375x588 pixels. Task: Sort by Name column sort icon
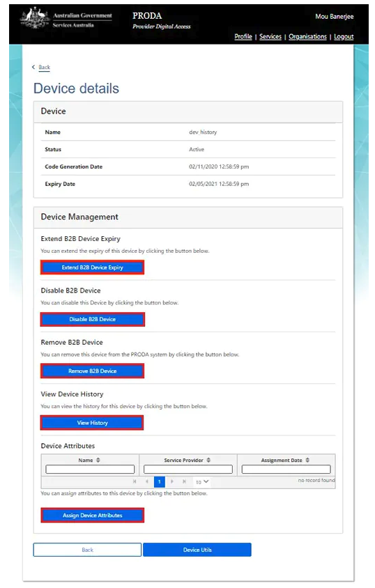98,460
